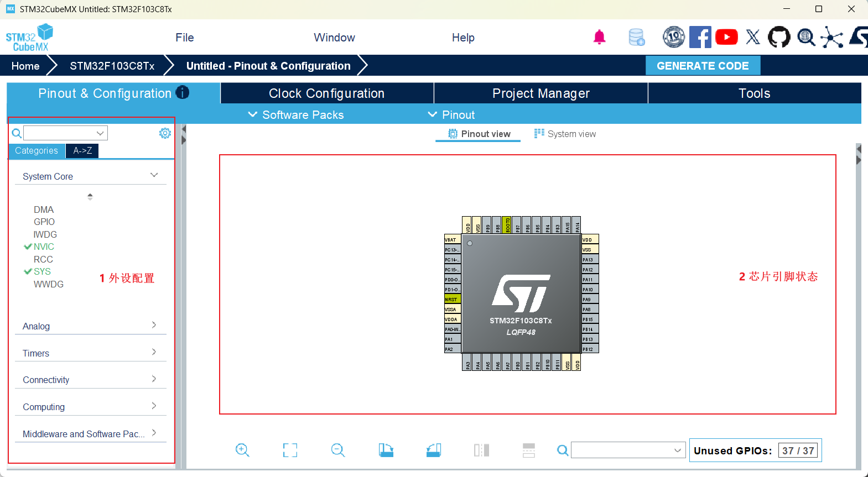
Task: Select DMA under System Core
Action: [44, 209]
